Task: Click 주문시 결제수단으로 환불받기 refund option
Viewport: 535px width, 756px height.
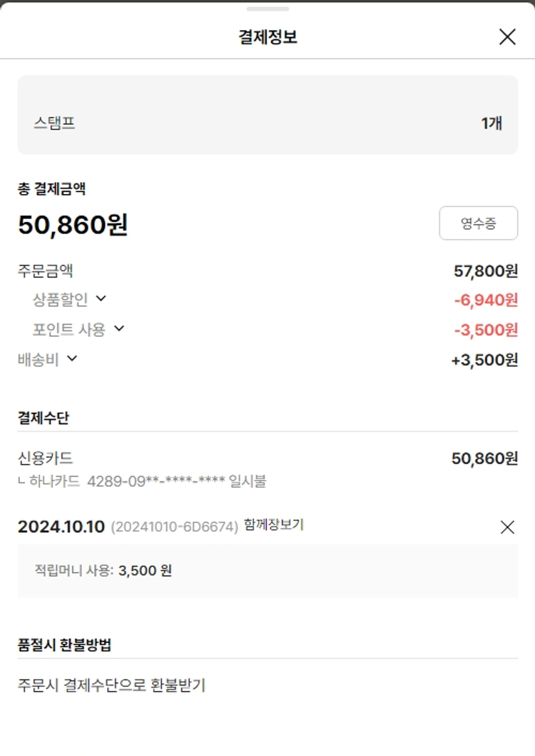Action: 111,685
